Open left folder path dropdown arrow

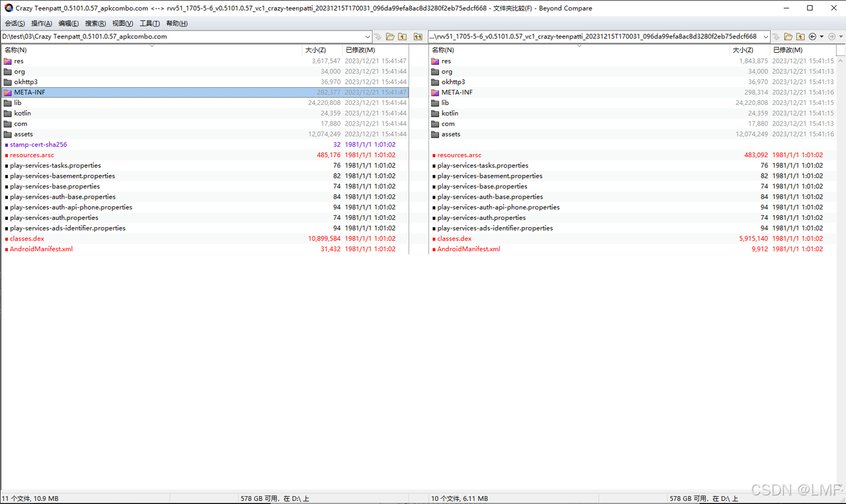tap(367, 36)
